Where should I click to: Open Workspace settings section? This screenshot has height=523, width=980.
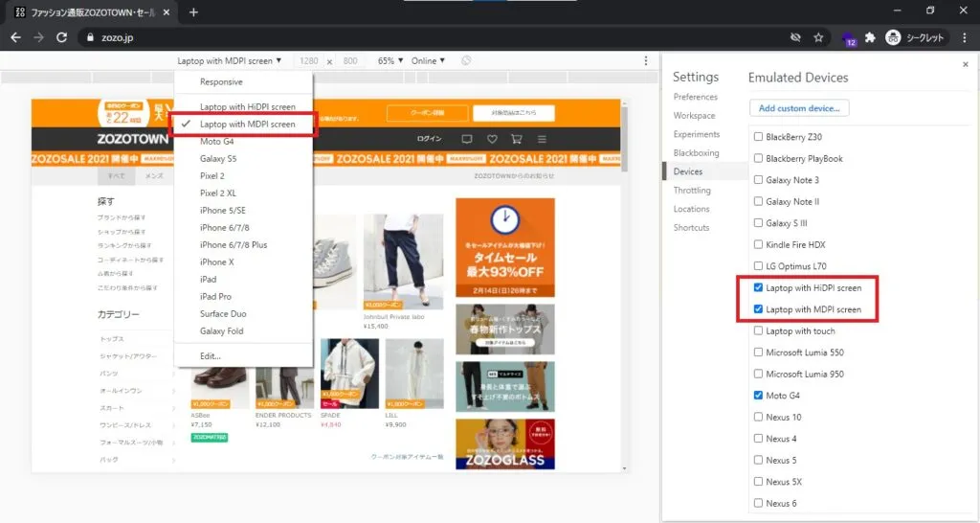coord(694,116)
